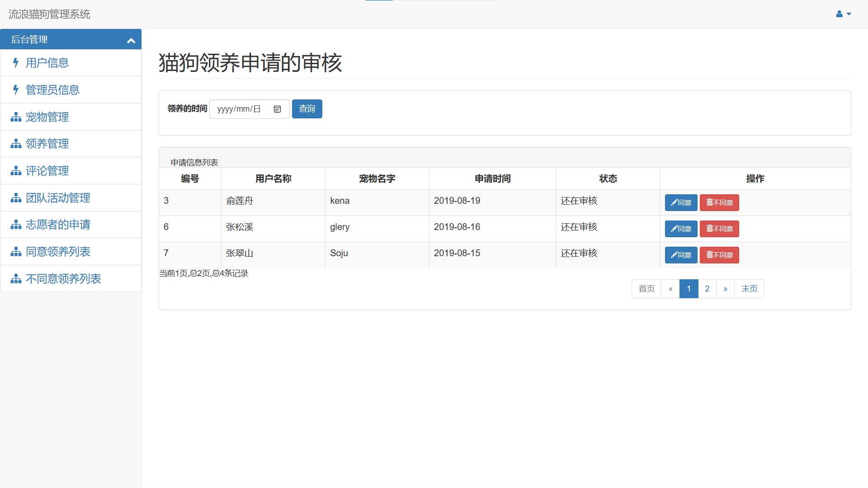Open the user account dropdown at top right

click(x=843, y=14)
